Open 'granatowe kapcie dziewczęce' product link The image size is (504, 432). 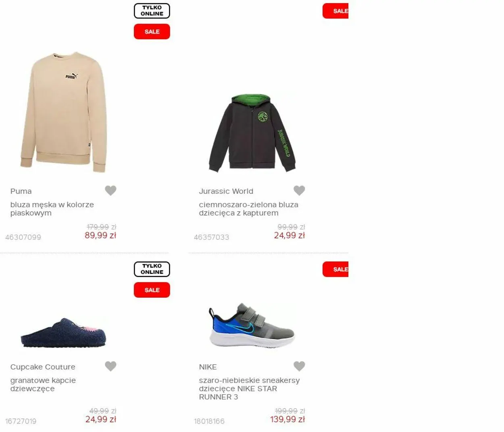(43, 384)
